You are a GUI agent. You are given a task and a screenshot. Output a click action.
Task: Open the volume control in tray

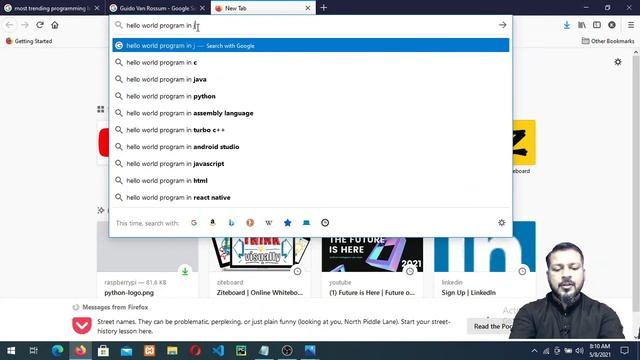(x=579, y=351)
